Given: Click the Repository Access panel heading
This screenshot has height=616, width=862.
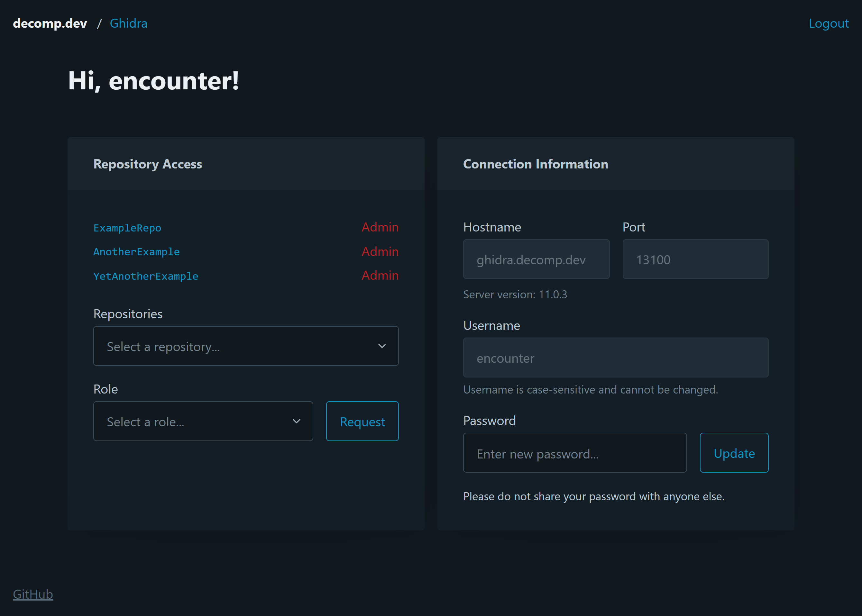Looking at the screenshot, I should coord(148,164).
